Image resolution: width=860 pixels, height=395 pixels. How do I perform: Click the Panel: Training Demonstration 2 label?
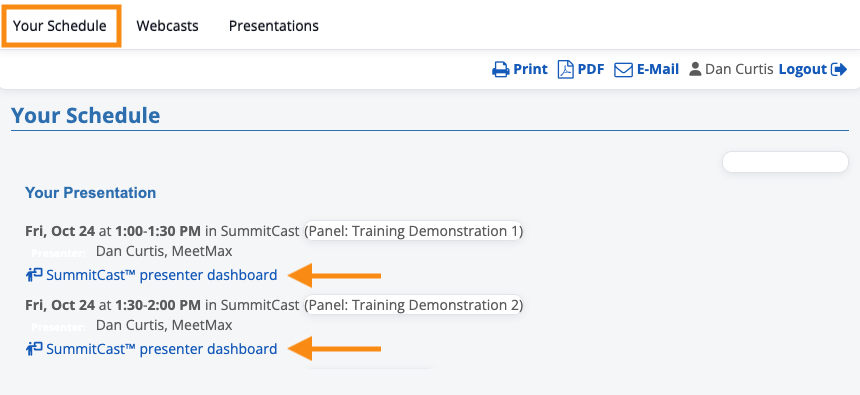414,305
